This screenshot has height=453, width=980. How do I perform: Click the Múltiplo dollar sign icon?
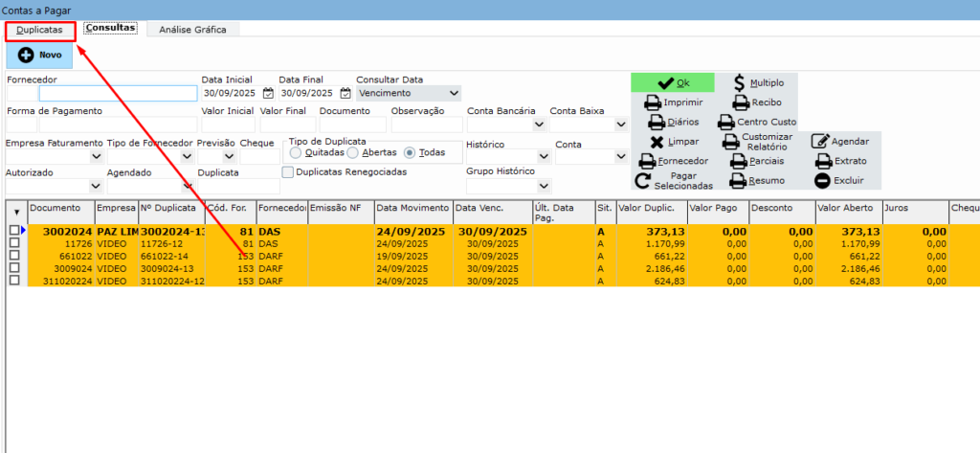click(739, 83)
